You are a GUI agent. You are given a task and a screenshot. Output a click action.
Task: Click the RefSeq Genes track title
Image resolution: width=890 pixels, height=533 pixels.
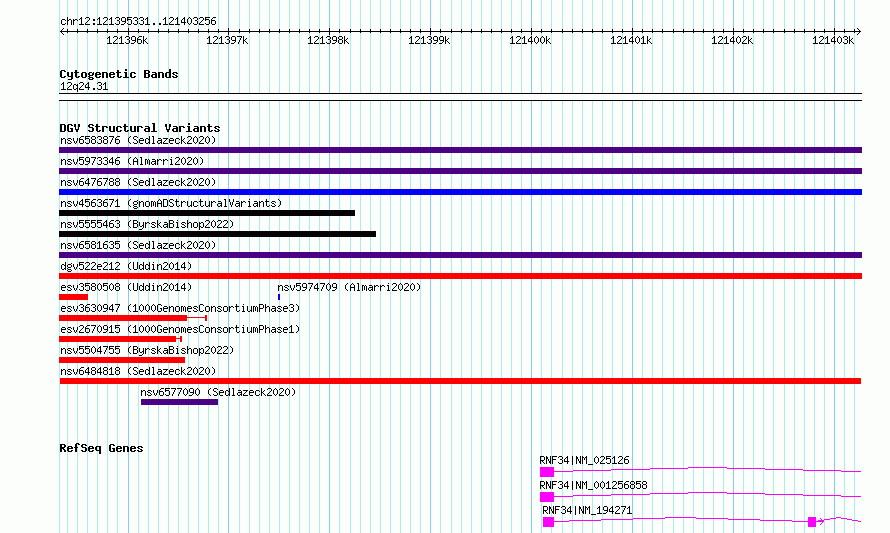point(101,448)
